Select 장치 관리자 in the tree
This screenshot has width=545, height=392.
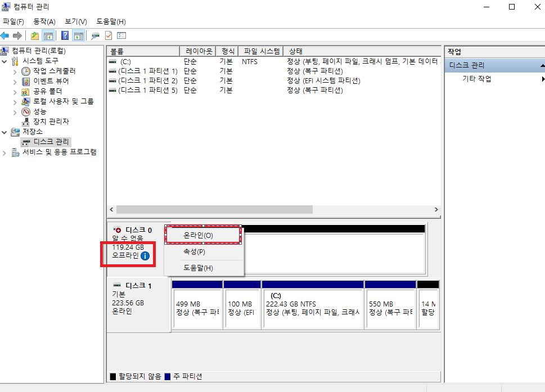coord(51,121)
